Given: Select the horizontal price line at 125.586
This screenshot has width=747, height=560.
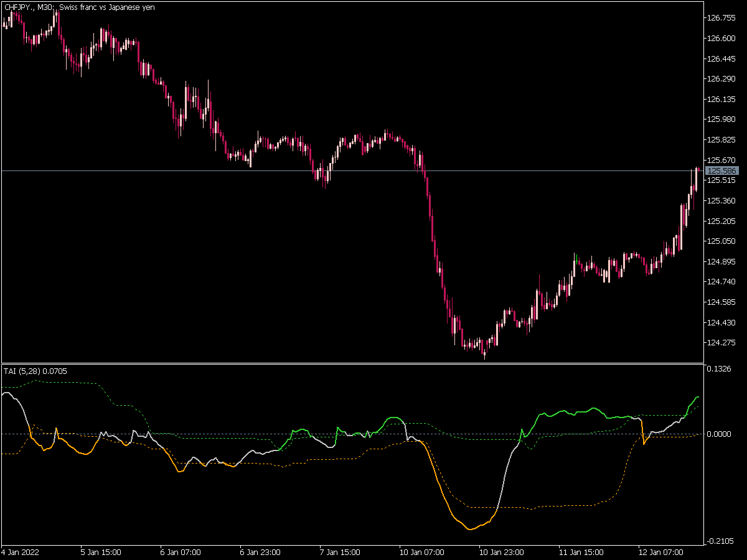Looking at the screenshot, I should click(x=352, y=170).
